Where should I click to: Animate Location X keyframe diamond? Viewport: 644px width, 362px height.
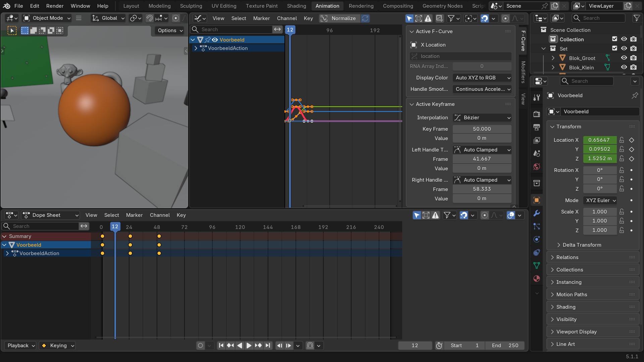click(x=632, y=140)
